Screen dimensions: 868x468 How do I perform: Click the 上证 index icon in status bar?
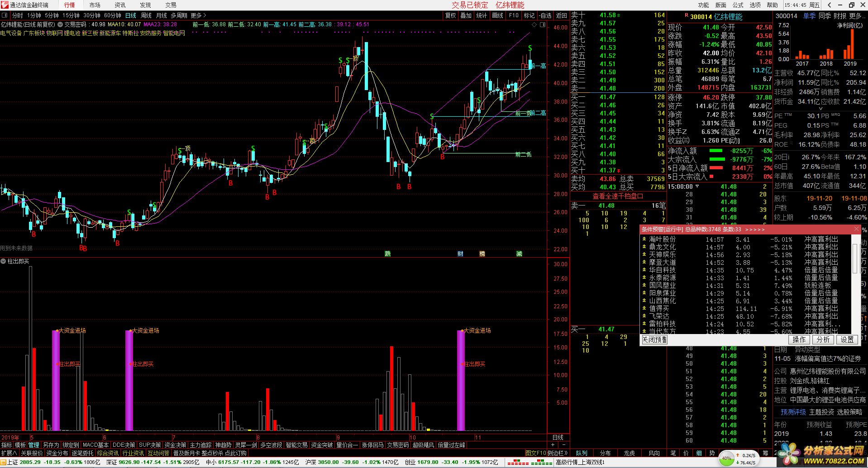[x=4, y=462]
